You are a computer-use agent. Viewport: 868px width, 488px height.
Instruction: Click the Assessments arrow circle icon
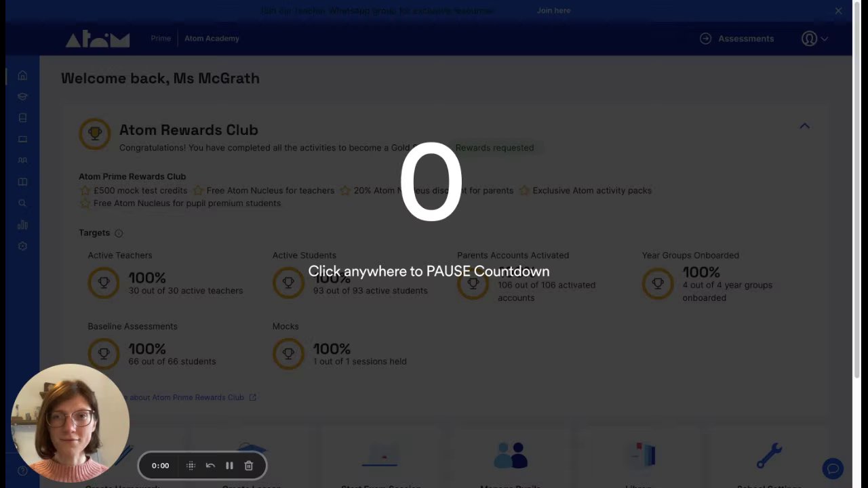[705, 39]
